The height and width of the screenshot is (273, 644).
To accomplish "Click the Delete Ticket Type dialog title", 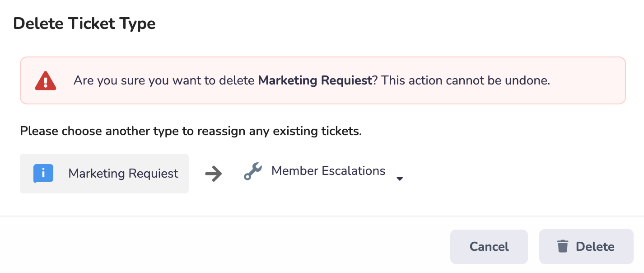I will (x=84, y=24).
